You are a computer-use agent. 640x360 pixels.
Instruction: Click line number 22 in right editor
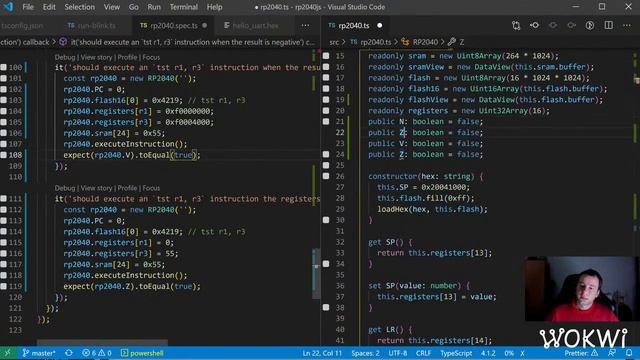click(340, 133)
